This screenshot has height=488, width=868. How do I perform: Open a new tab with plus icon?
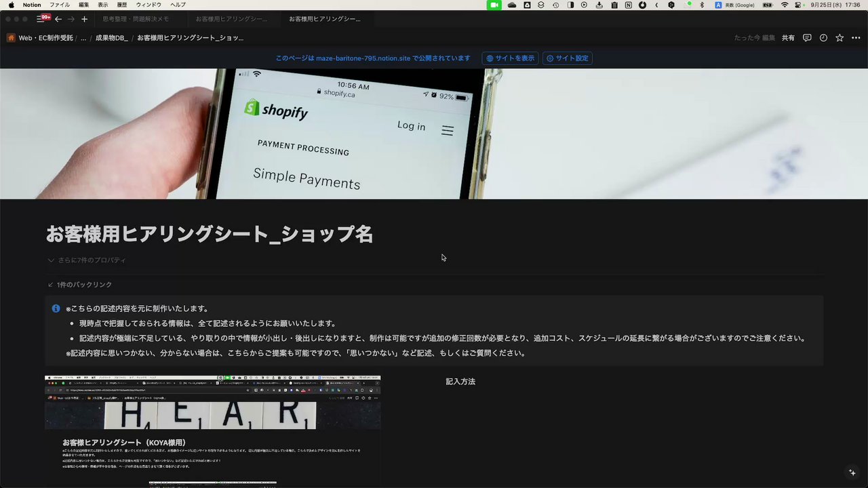coord(84,19)
